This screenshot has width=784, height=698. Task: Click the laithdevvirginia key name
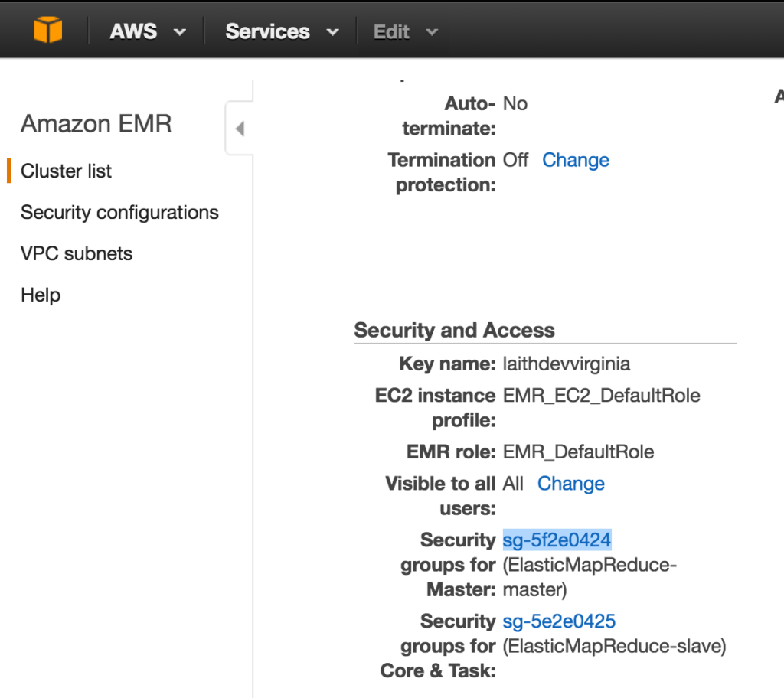coord(566,364)
